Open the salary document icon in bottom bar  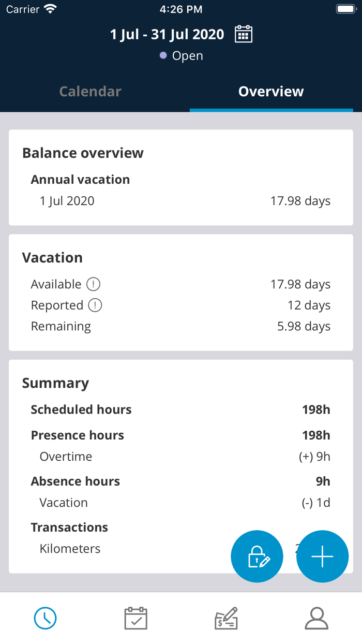[226, 618]
